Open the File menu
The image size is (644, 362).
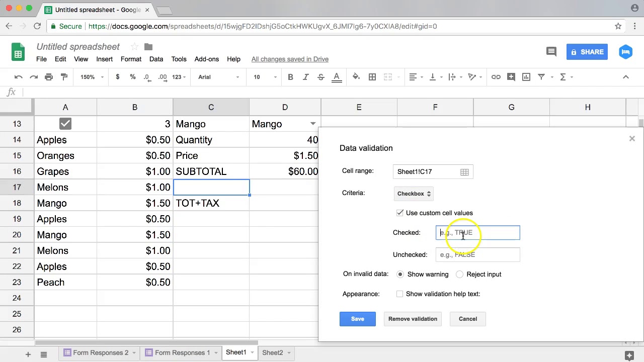(41, 59)
